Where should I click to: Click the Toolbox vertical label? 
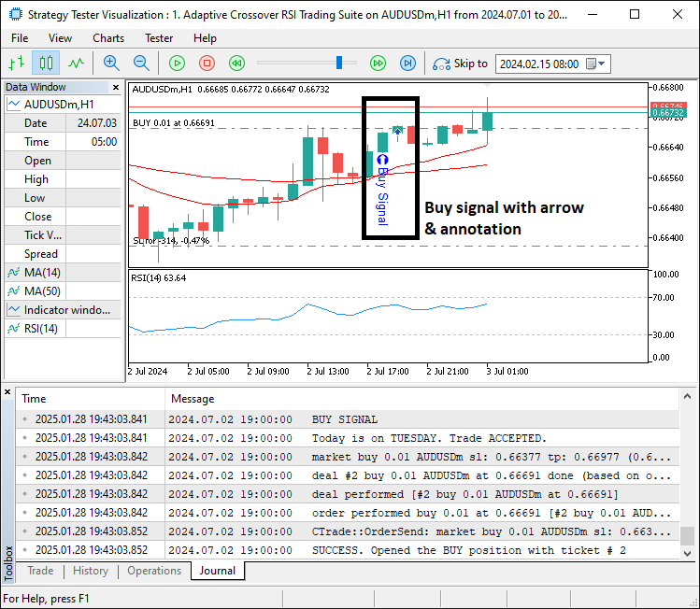pos(7,563)
